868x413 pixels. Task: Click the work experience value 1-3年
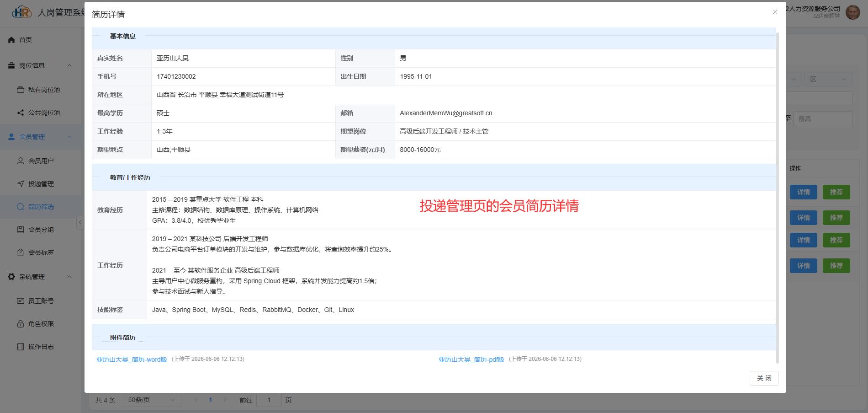tap(164, 131)
